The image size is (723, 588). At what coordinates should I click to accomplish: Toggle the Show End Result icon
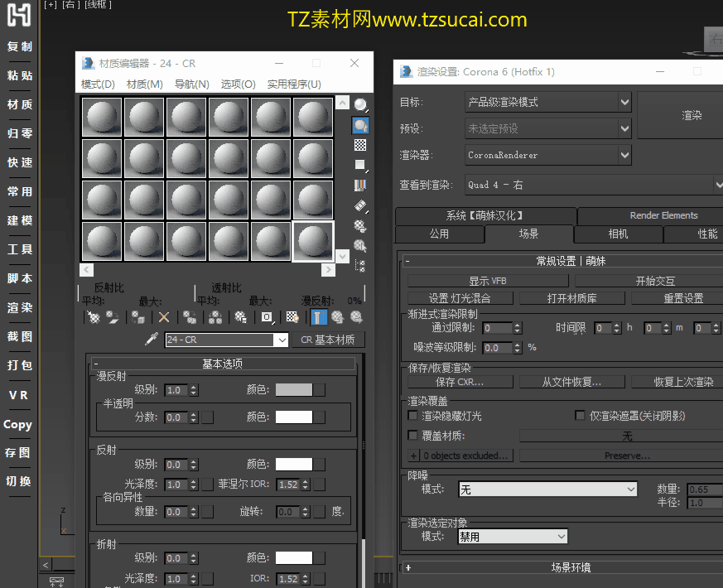(x=318, y=317)
